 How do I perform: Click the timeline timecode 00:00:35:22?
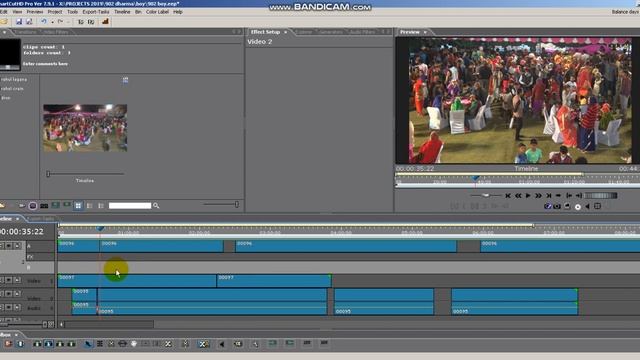pos(22,231)
